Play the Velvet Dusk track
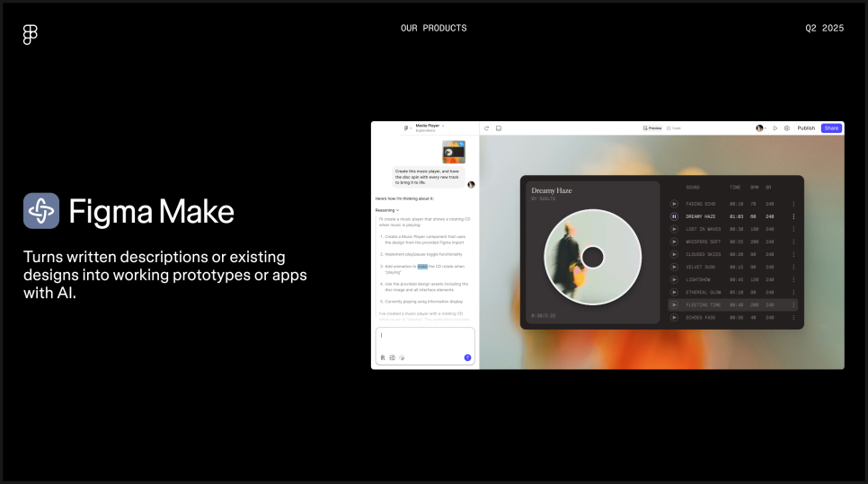 (674, 268)
